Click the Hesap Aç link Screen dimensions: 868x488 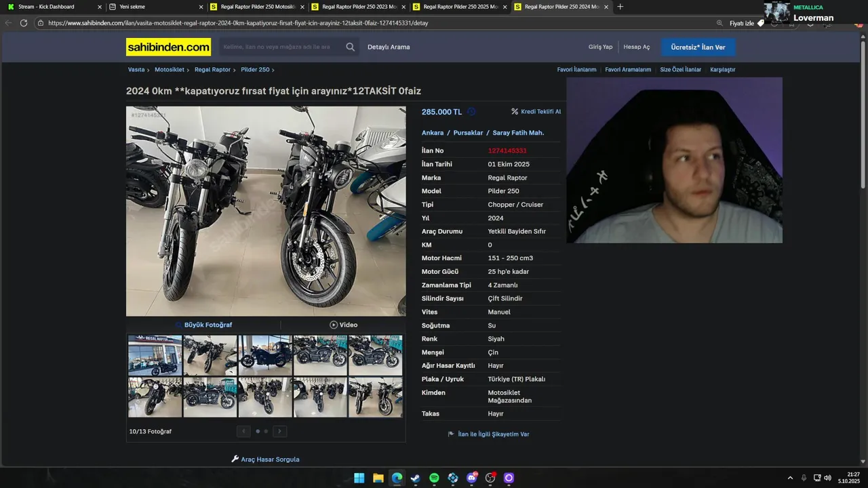[x=637, y=47]
